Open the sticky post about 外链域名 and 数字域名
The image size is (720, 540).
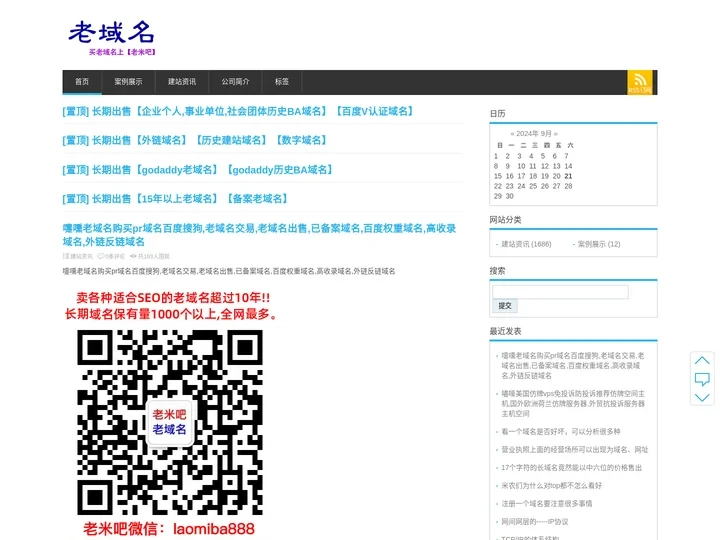coord(195,140)
